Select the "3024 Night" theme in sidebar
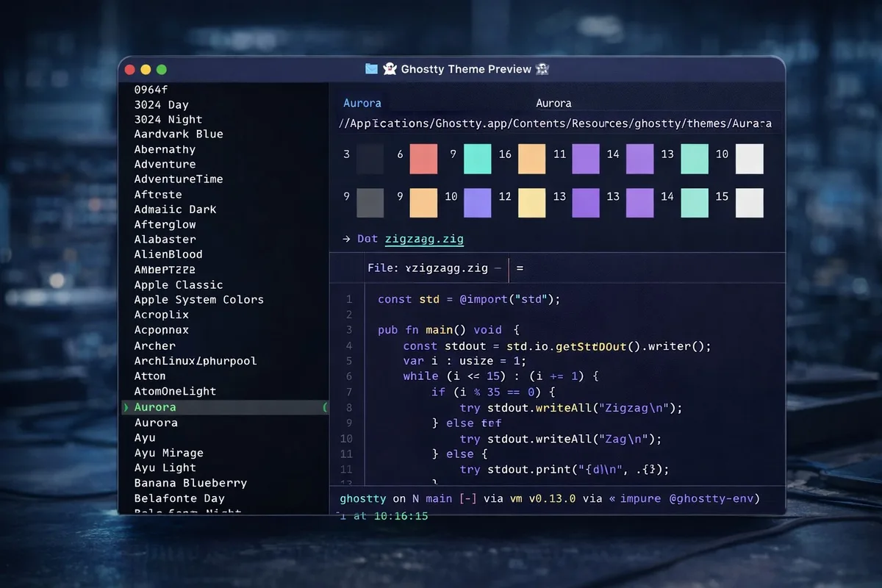Screen dimensions: 882x588 pos(167,119)
